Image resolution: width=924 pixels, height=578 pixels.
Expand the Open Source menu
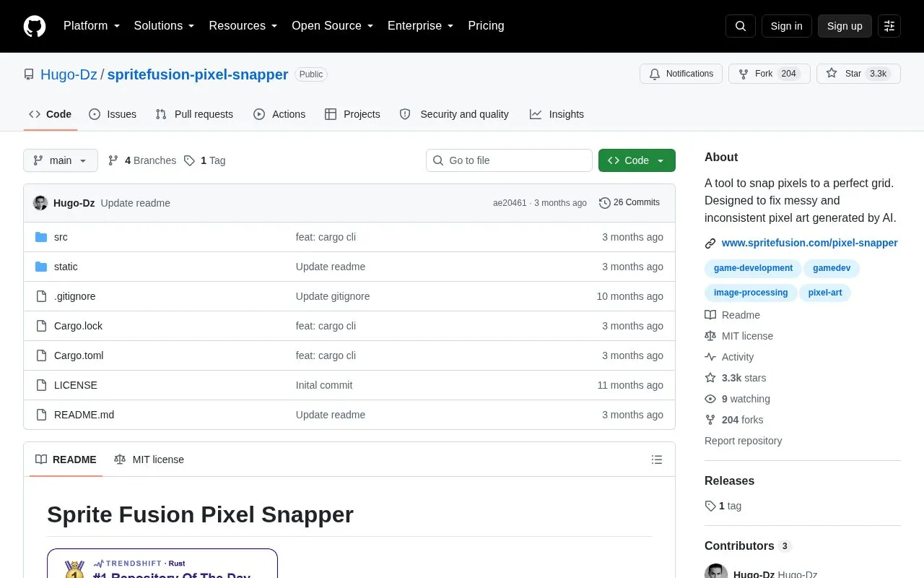pyautogui.click(x=333, y=26)
